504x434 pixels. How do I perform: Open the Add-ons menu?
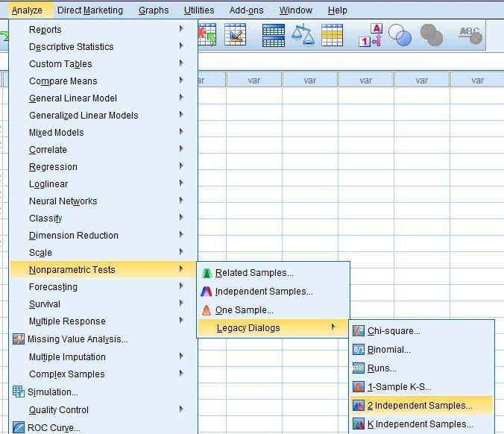tap(246, 10)
